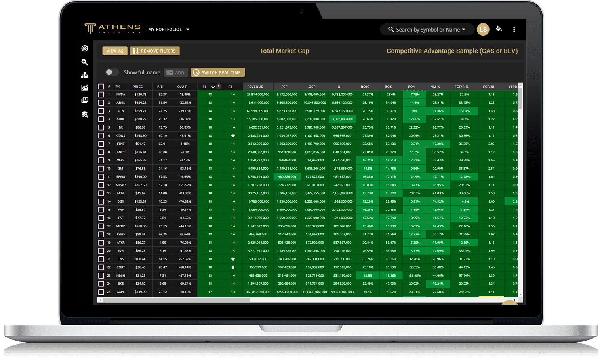Click the magnifier-plus stock search sidebar icon
This screenshot has height=364, width=602.
(x=84, y=62)
